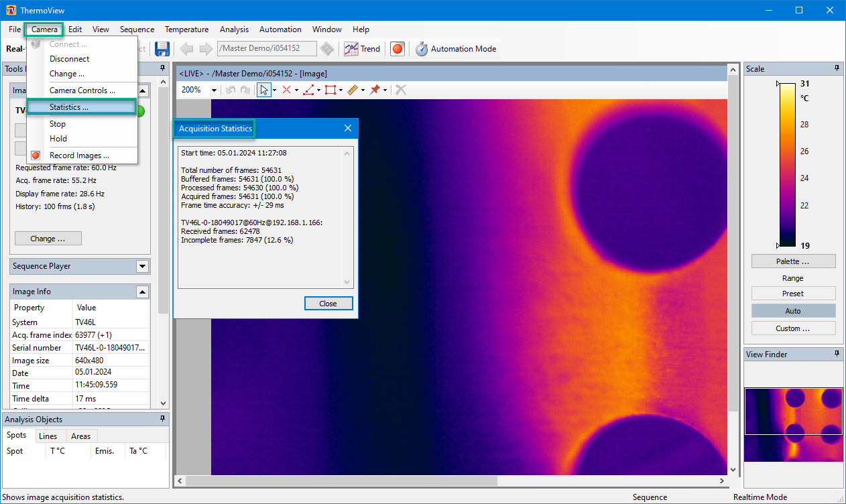Viewport: 846px width, 504px height.
Task: Open dropdown arrow next to pointer tool
Action: (275, 90)
